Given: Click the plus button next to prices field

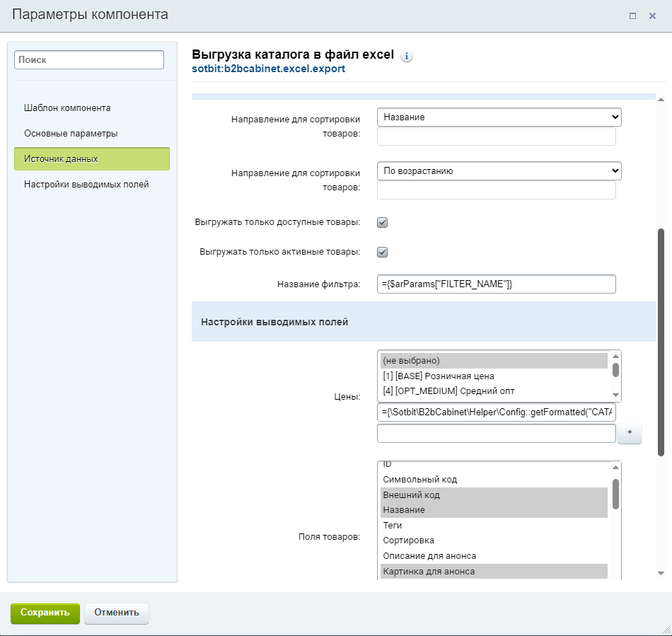Looking at the screenshot, I should 630,433.
